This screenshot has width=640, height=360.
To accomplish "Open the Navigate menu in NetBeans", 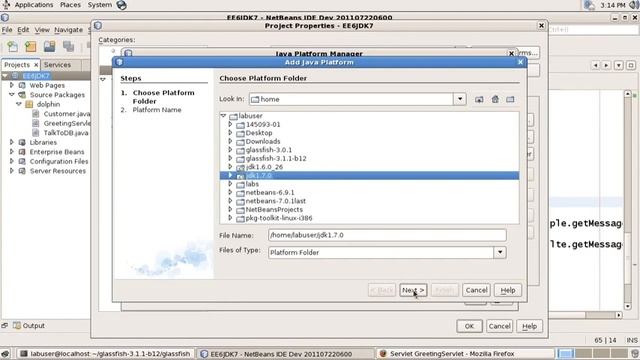I will (x=68, y=30).
